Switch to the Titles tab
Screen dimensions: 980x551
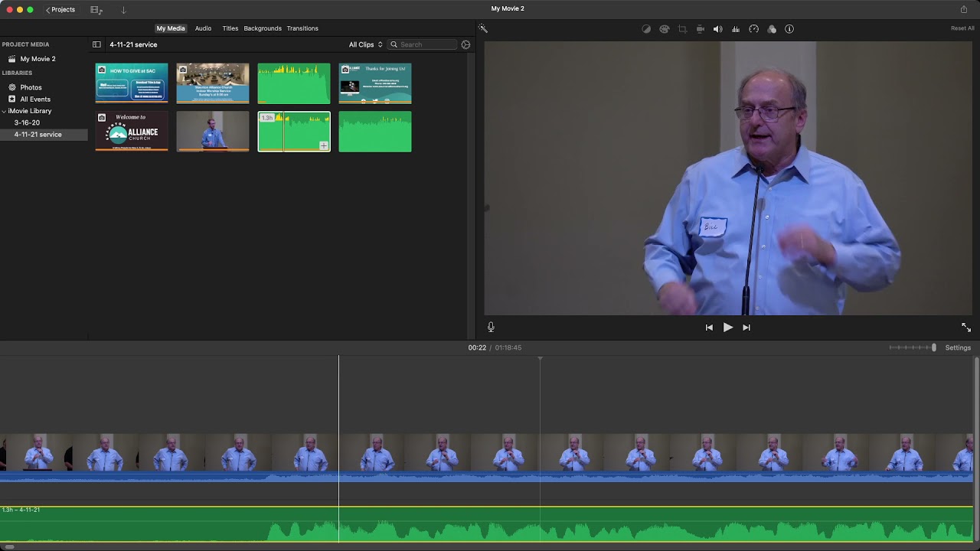[230, 28]
